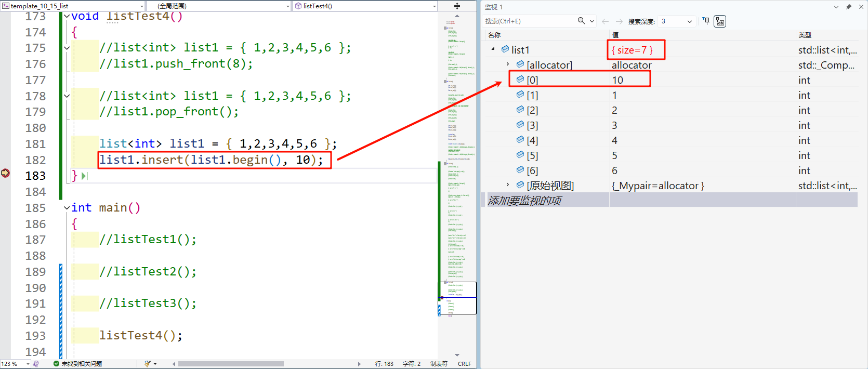This screenshot has height=369, width=868.
Task: Click the next search result arrow
Action: [x=619, y=21]
